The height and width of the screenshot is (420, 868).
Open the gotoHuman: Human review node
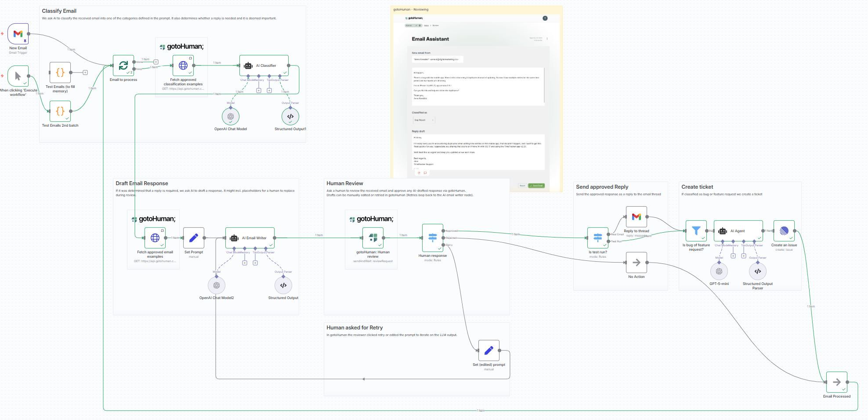373,238
